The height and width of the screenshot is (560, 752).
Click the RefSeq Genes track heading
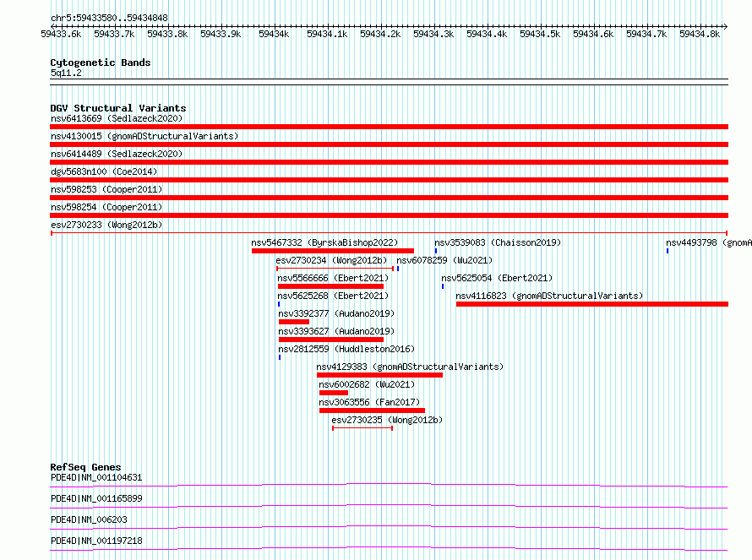click(85, 467)
